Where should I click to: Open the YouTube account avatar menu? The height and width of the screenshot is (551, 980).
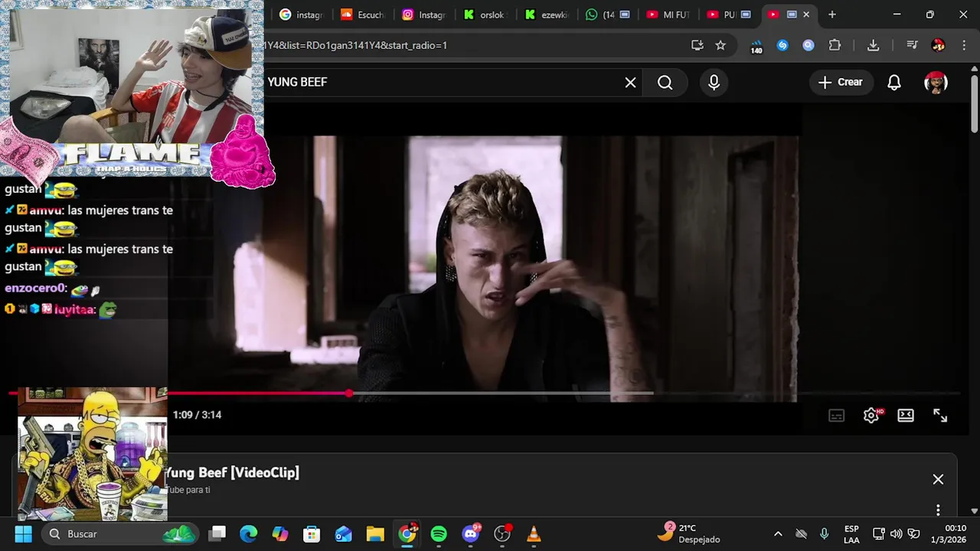tap(936, 83)
